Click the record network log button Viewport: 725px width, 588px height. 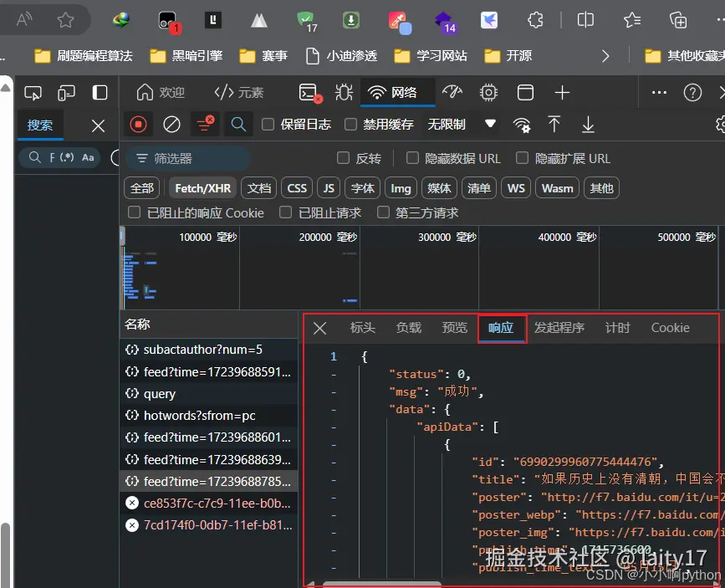(x=139, y=125)
